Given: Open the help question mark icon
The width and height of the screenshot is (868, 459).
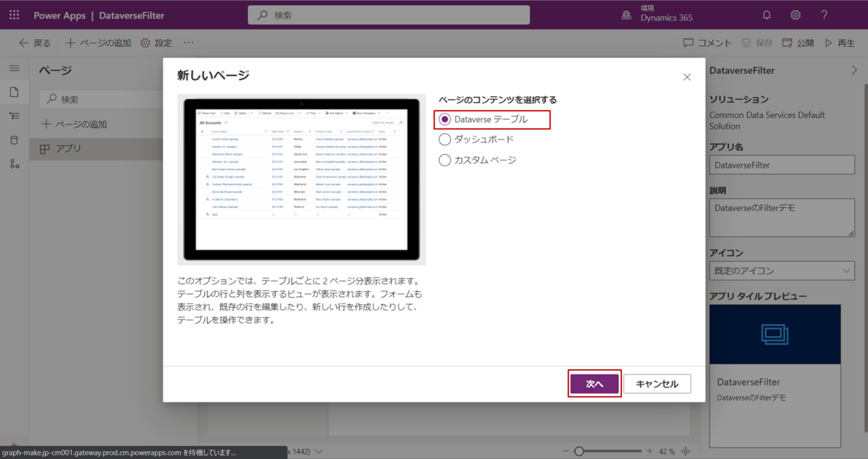Looking at the screenshot, I should [824, 14].
